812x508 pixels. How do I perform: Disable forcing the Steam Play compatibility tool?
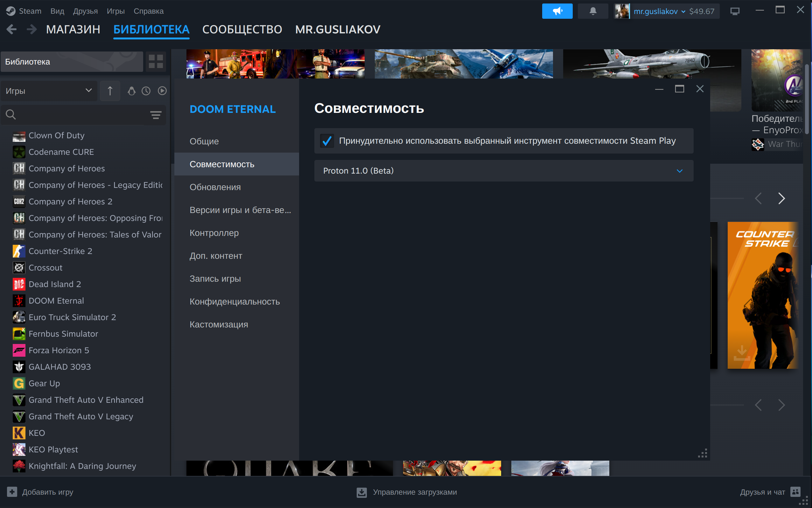[327, 141]
